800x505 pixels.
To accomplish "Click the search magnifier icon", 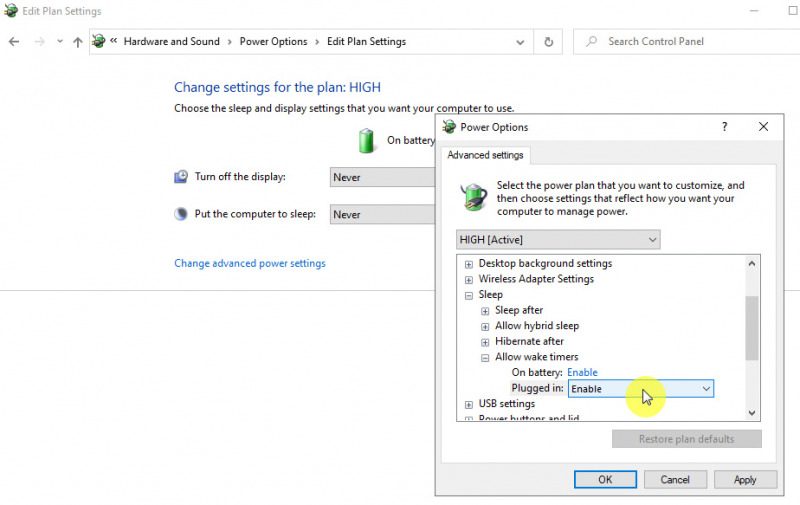I will tap(591, 41).
